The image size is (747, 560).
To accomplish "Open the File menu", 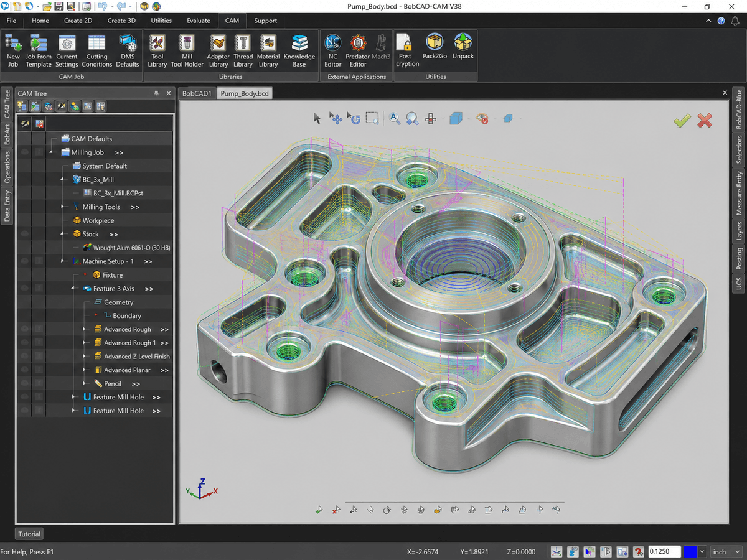I will (x=11, y=21).
